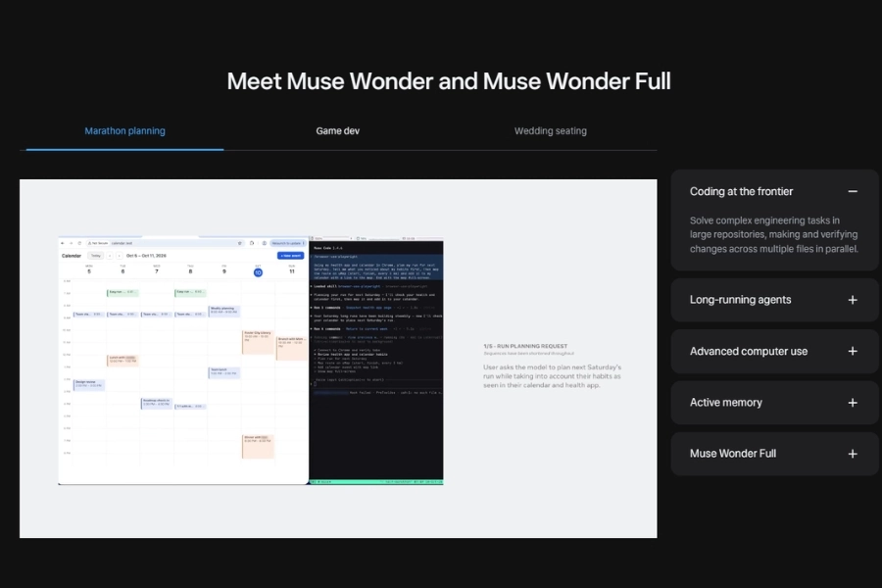The width and height of the screenshot is (882, 588).
Task: Click the Coding at the frontier heading
Action: (741, 191)
